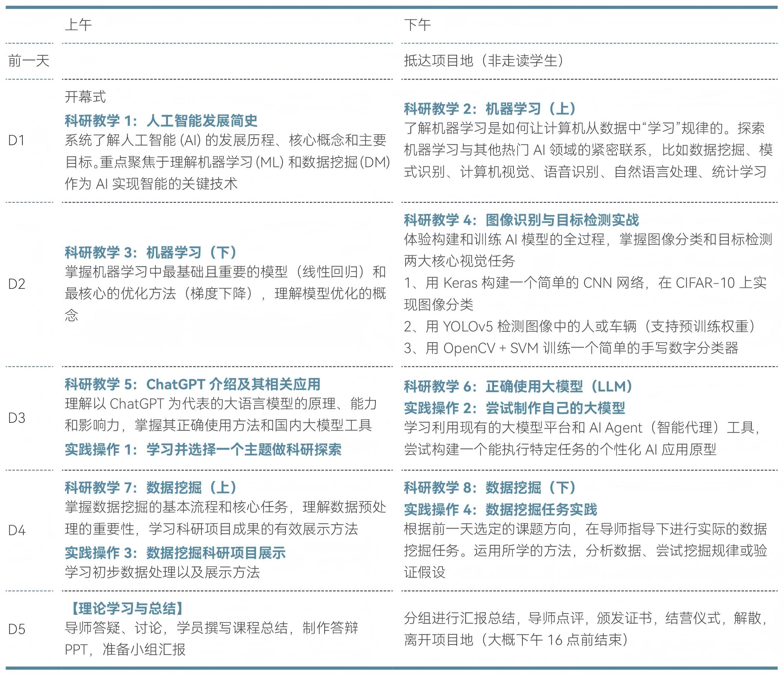Click heading 科研教学 6: 正确使用大模型（LLM）
Screen dimensions: 784x675
tap(519, 386)
